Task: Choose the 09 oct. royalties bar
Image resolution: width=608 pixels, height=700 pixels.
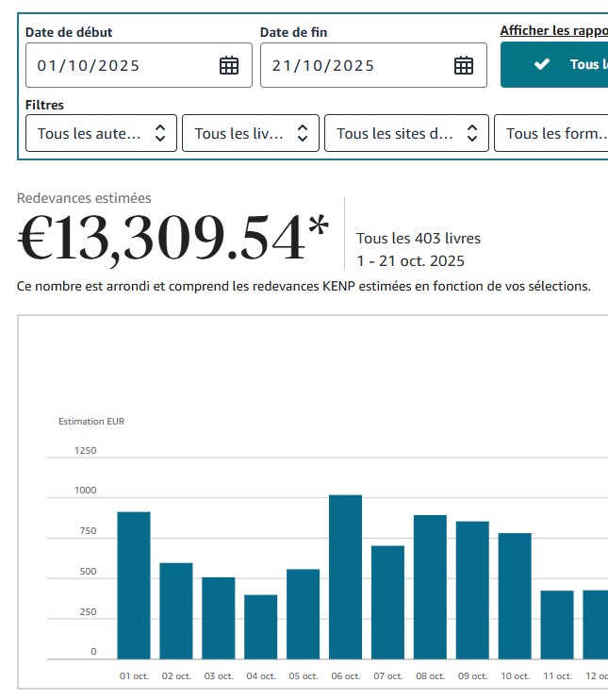Action: [x=472, y=590]
